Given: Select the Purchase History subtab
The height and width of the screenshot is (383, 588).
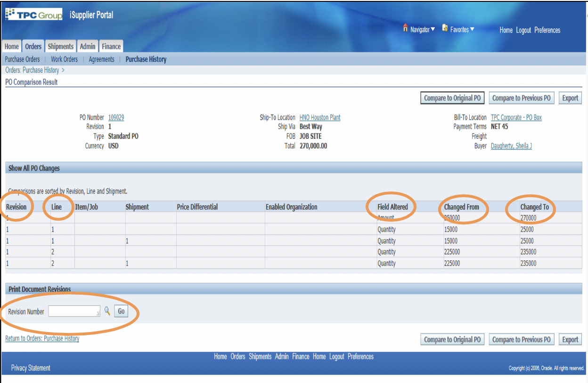Looking at the screenshot, I should click(x=146, y=59).
